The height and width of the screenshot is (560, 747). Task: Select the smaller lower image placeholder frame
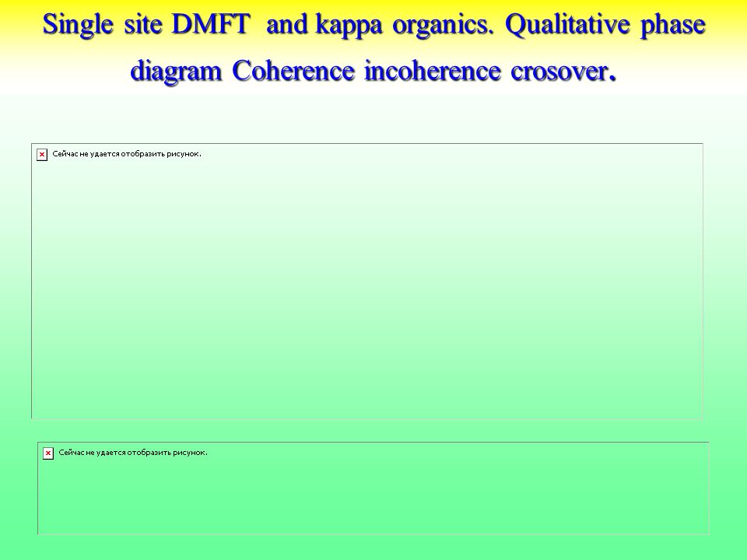(373, 488)
